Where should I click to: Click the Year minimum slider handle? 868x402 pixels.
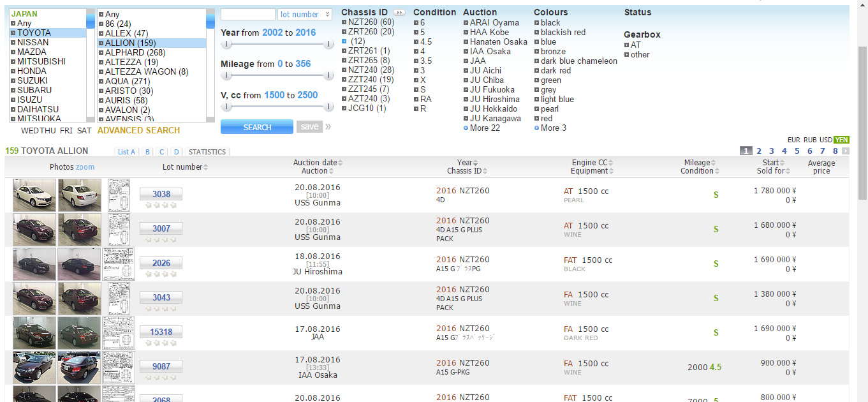point(226,44)
